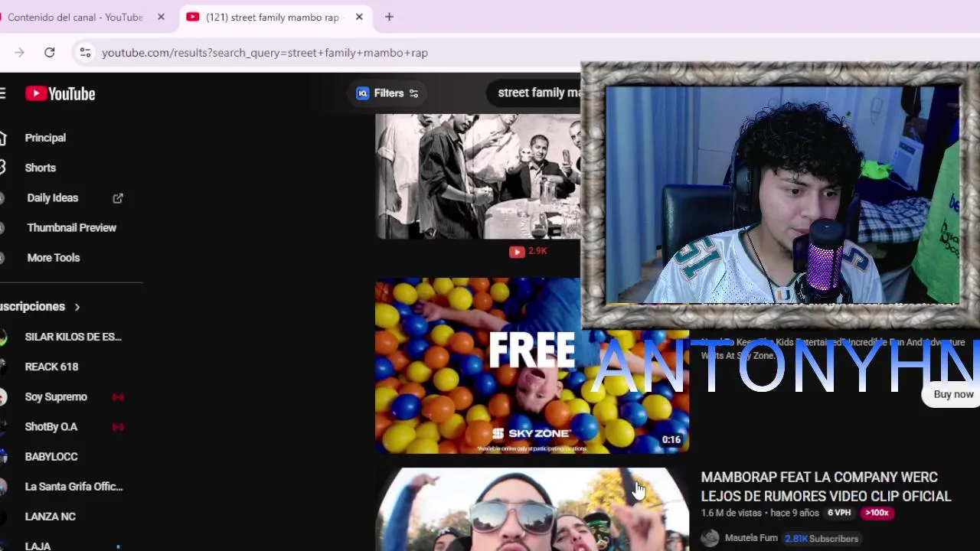980x551 pixels.
Task: Reload the page with refresh icon
Action: 50,53
